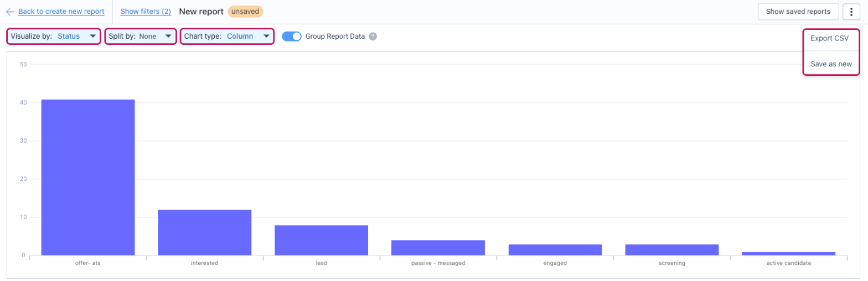Click the Group Report Data label

coord(335,37)
